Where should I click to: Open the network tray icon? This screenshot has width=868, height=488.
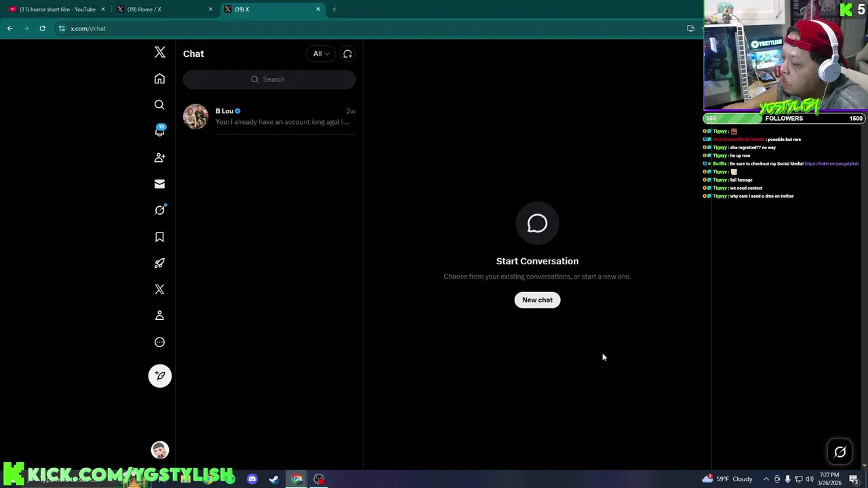click(x=798, y=479)
